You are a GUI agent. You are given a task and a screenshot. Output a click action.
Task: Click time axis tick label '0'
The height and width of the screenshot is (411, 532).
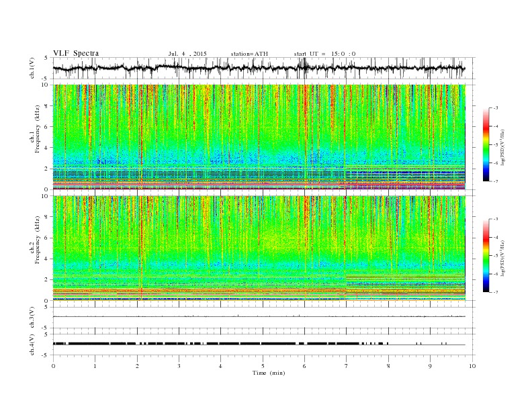[x=53, y=366]
